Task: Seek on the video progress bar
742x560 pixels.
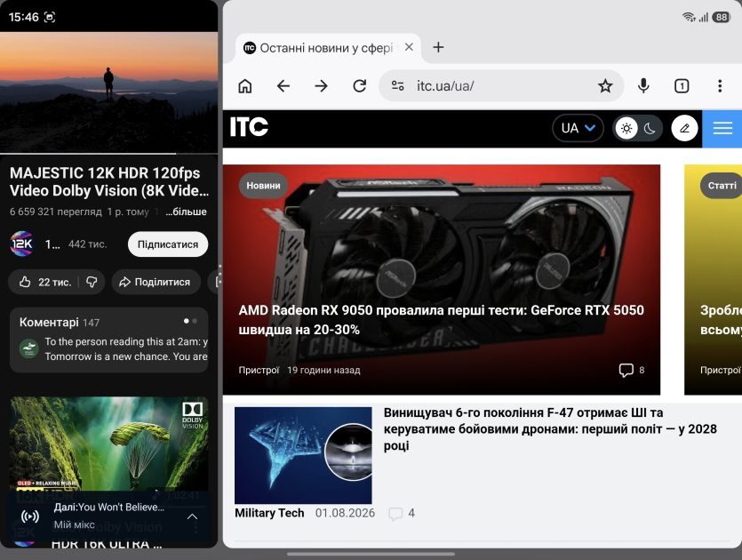Action: point(108,154)
